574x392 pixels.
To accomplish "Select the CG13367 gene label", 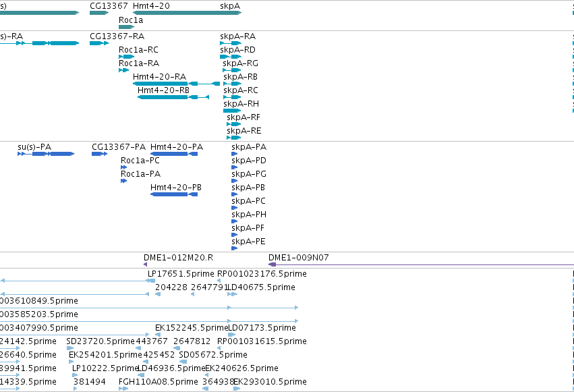I will click(x=109, y=6).
